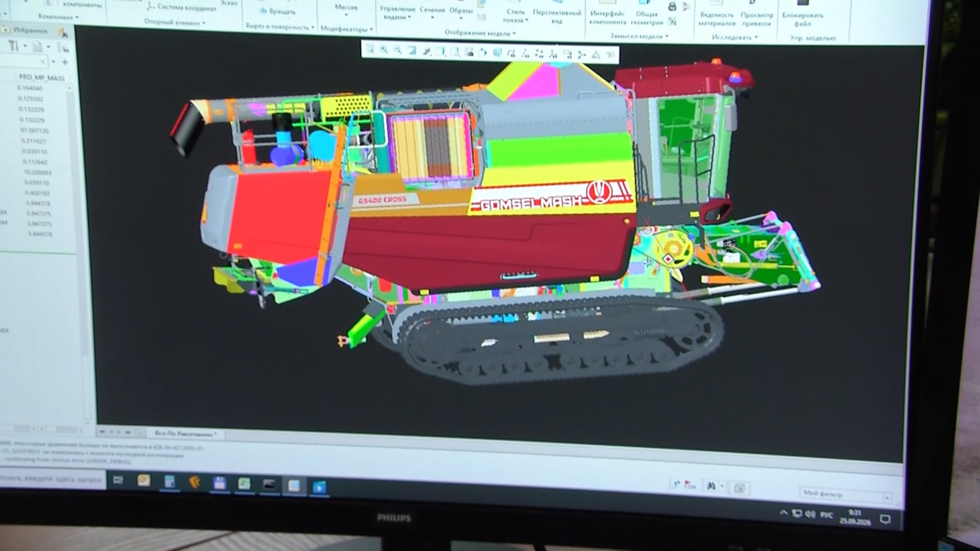
Task: Click the tree columns document icon
Action: [x=37, y=47]
